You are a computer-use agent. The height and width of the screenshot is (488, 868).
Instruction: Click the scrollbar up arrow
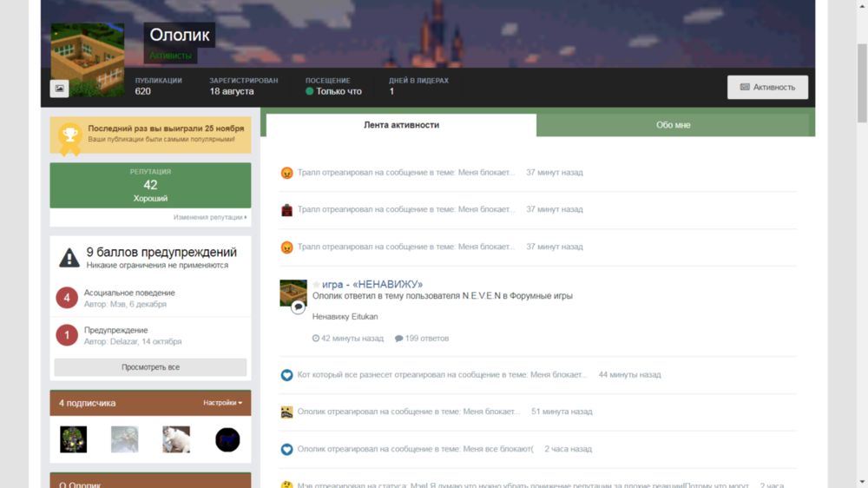click(x=863, y=5)
